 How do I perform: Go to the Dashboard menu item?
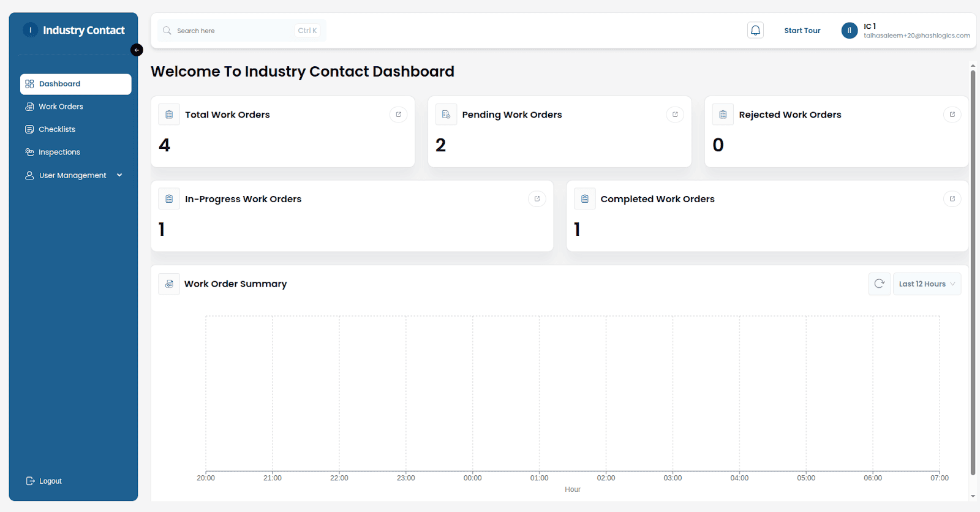point(76,84)
